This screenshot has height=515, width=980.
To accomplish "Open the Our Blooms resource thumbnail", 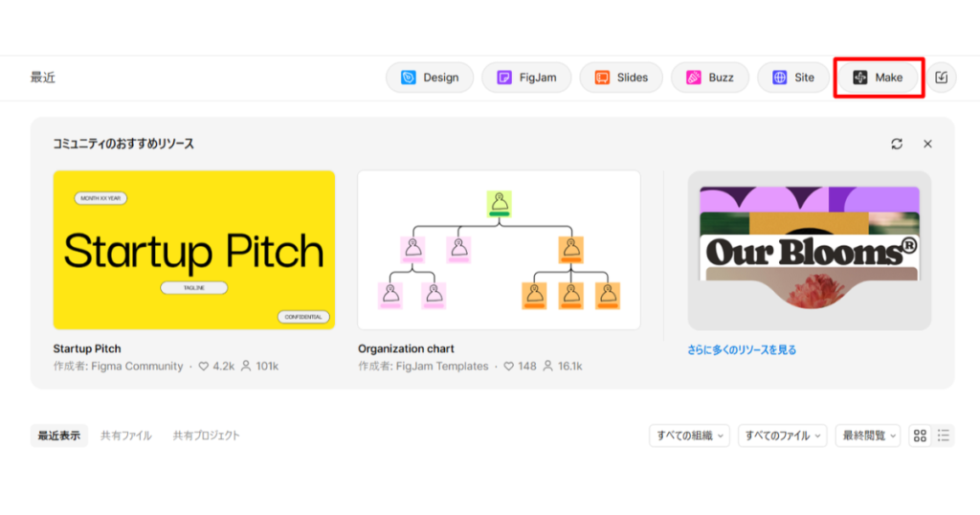I will [810, 251].
